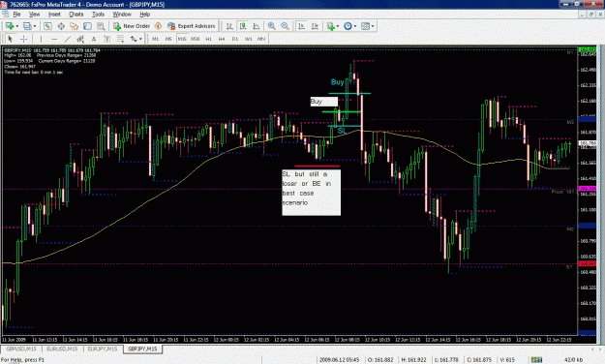This screenshot has width=605, height=364.
Task: Switch timeframe to H1
Action: click(209, 39)
